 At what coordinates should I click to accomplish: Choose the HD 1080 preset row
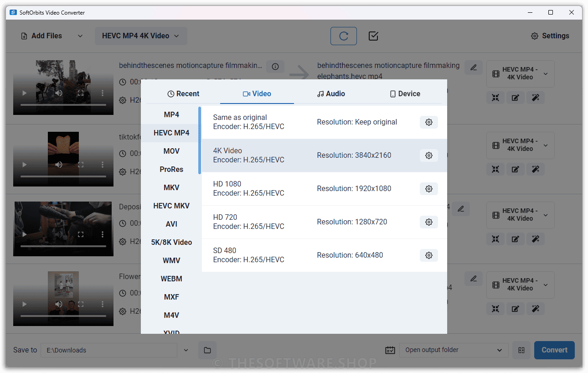(x=324, y=189)
